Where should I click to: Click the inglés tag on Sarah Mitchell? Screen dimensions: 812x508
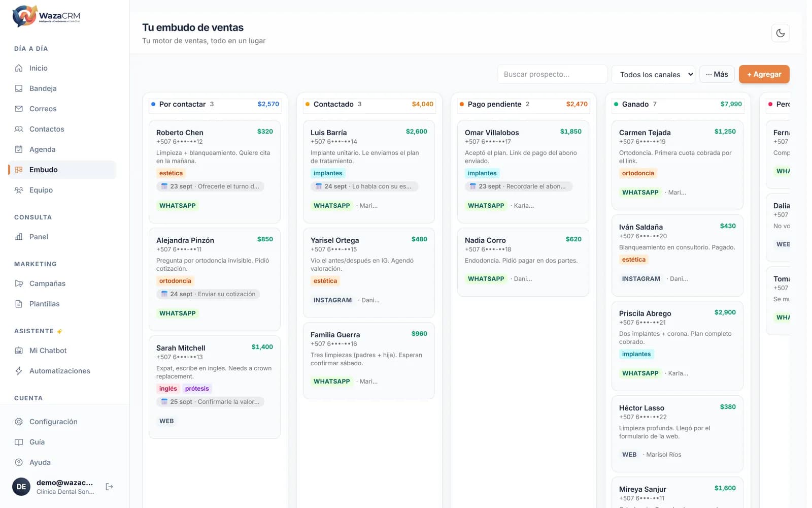(x=168, y=389)
